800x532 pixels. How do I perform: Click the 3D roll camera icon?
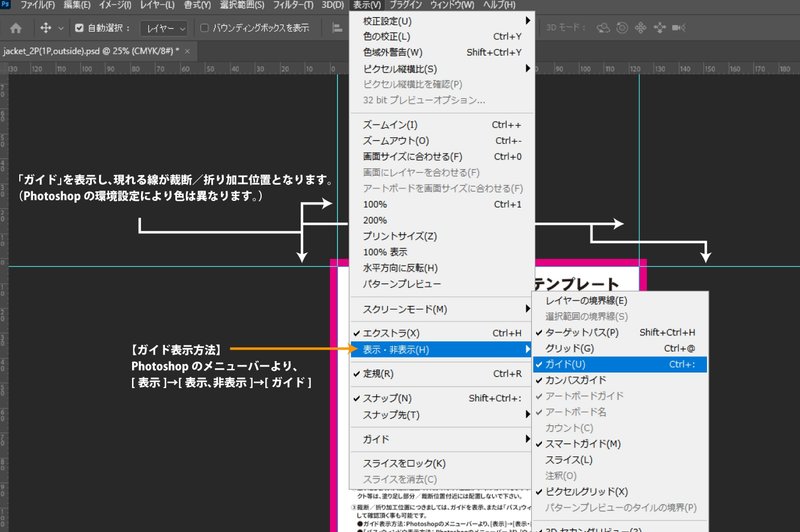(x=622, y=28)
